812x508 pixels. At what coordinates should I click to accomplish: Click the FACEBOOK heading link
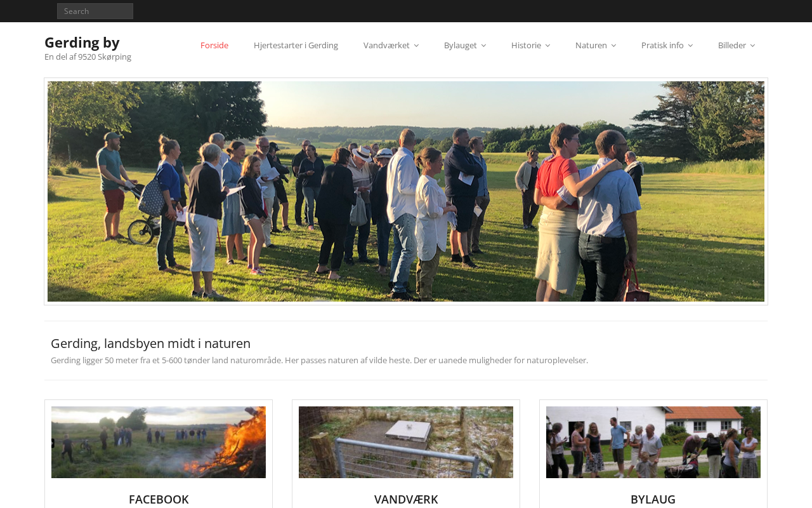coord(159,499)
